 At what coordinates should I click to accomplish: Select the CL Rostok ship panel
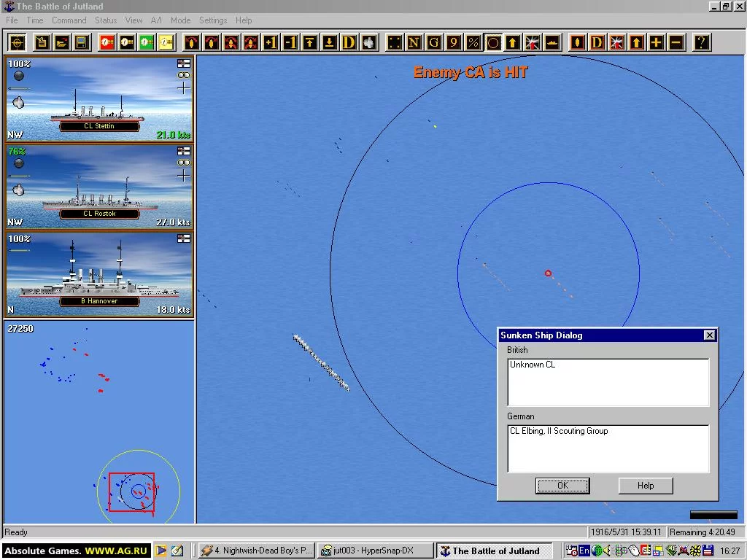tap(99, 186)
